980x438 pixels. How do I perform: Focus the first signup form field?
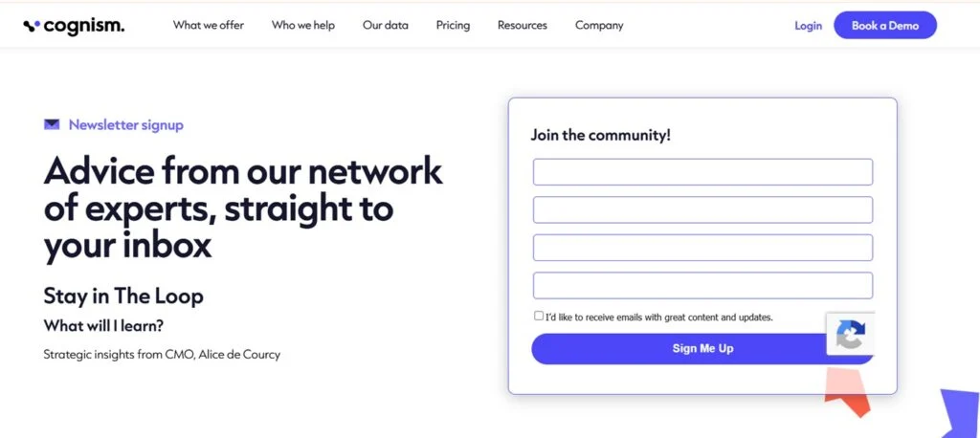click(702, 172)
